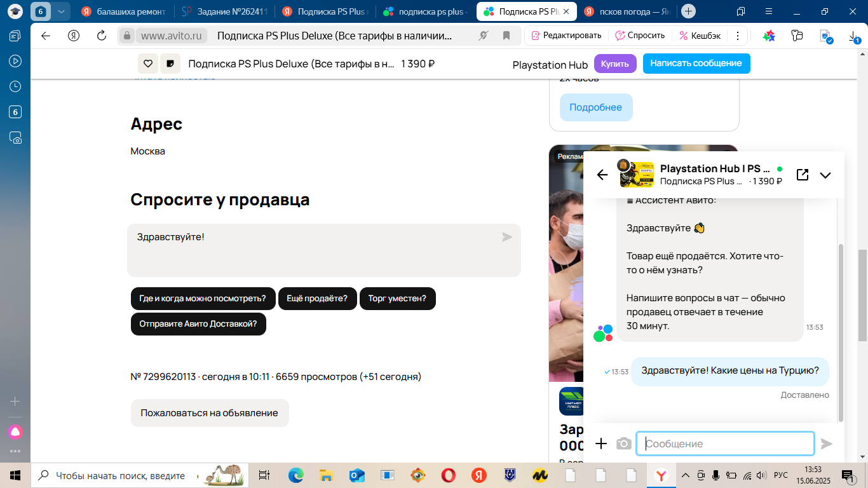Go back in the Avito chat panel

pyautogui.click(x=602, y=175)
